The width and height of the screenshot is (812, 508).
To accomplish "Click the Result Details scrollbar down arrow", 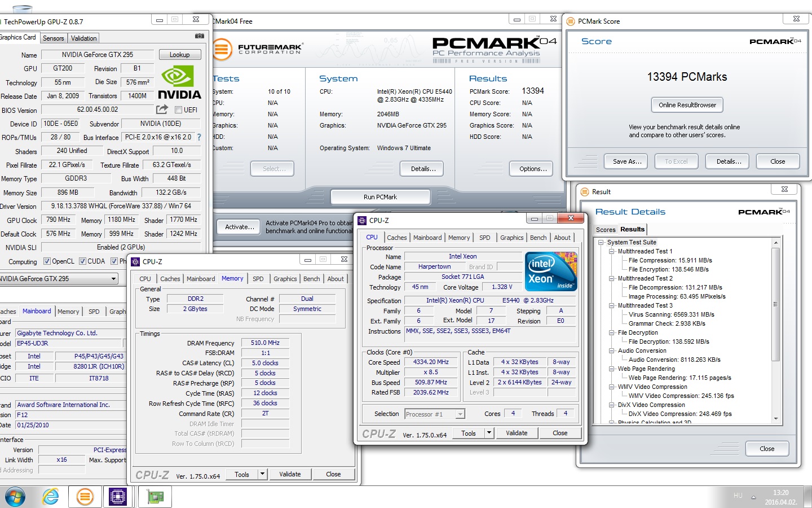I will pyautogui.click(x=776, y=418).
